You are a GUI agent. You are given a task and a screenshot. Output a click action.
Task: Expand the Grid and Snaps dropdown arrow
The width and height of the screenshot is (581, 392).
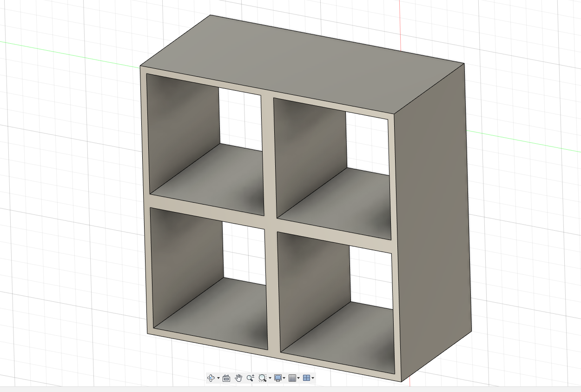[298, 378]
